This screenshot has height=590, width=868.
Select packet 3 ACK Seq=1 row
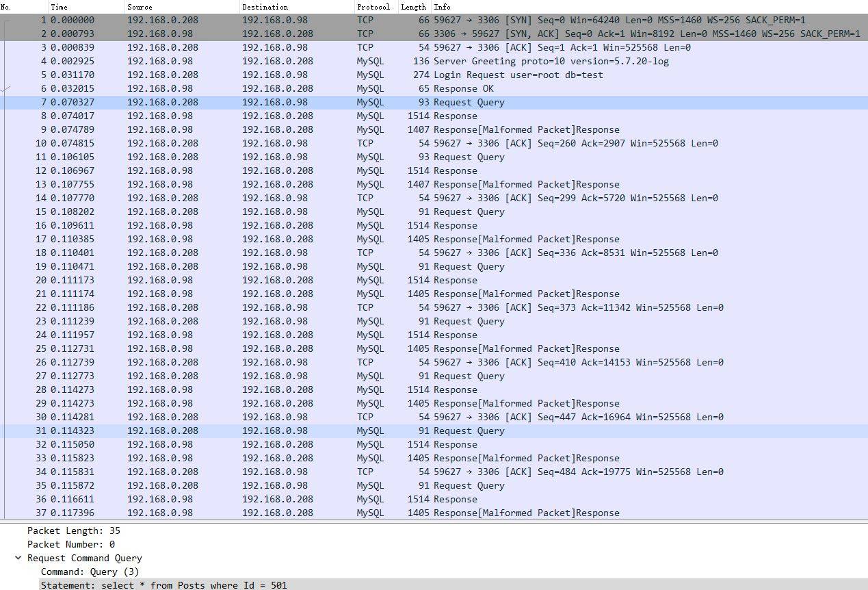click(434, 47)
